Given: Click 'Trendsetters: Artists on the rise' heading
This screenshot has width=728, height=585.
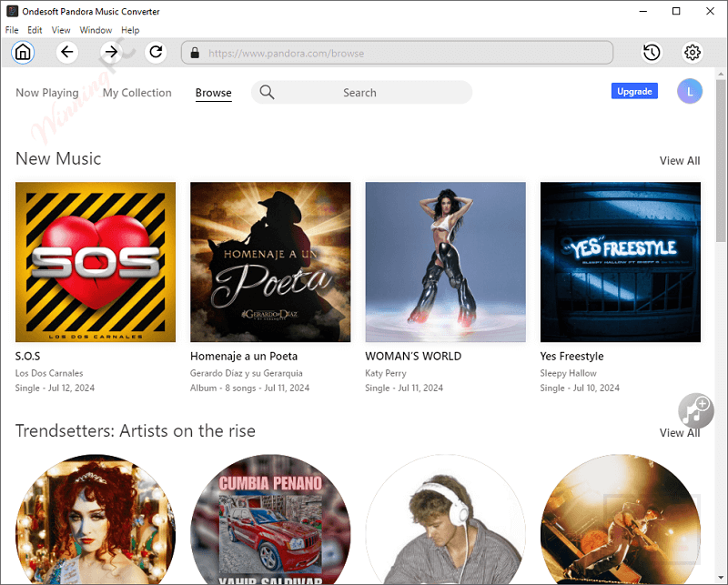Looking at the screenshot, I should (x=136, y=431).
